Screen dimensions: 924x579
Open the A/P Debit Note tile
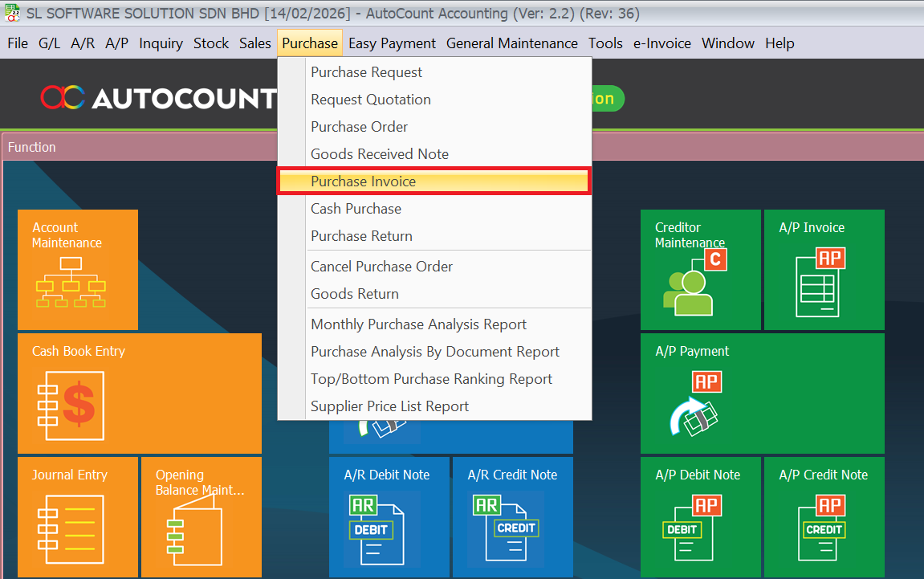(700, 517)
